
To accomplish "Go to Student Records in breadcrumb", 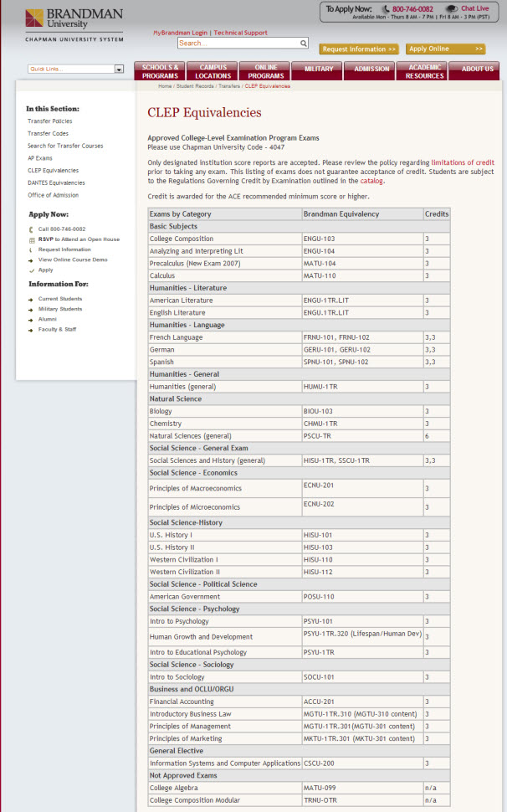I will (x=195, y=86).
